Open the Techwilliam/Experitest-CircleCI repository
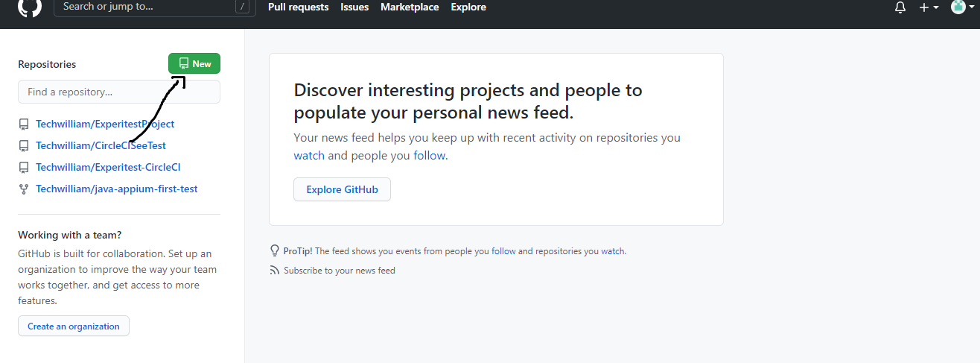980x363 pixels. [108, 168]
